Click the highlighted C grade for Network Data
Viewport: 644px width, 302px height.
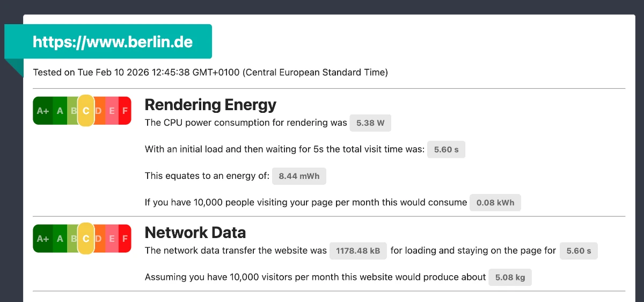pyautogui.click(x=86, y=239)
